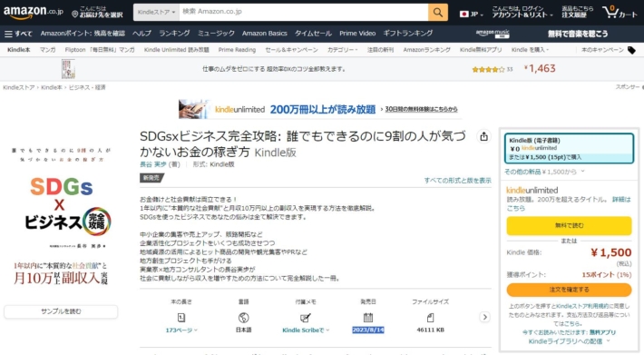Click the ¥1,463 sponsored price

(x=540, y=69)
